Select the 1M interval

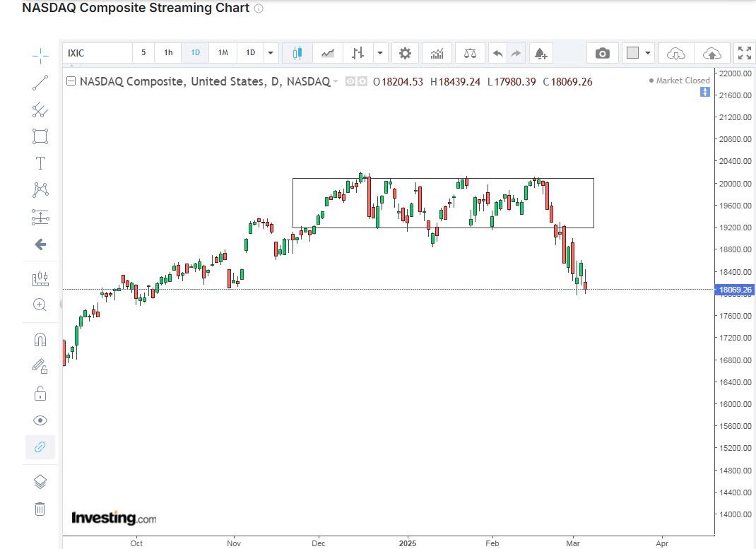coord(223,53)
